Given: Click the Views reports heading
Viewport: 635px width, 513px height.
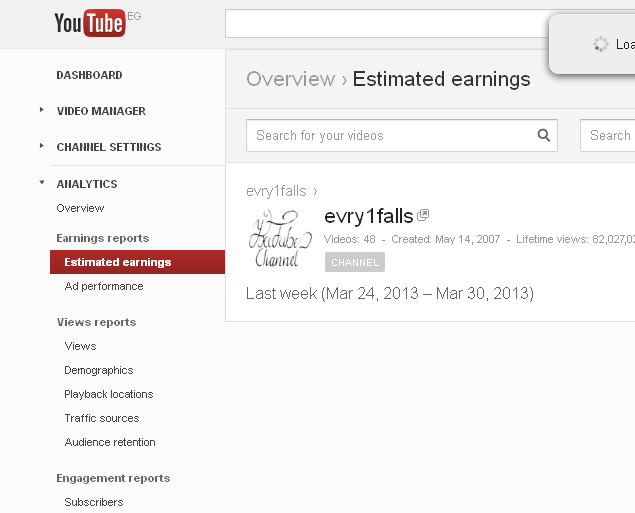Looking at the screenshot, I should 96,322.
